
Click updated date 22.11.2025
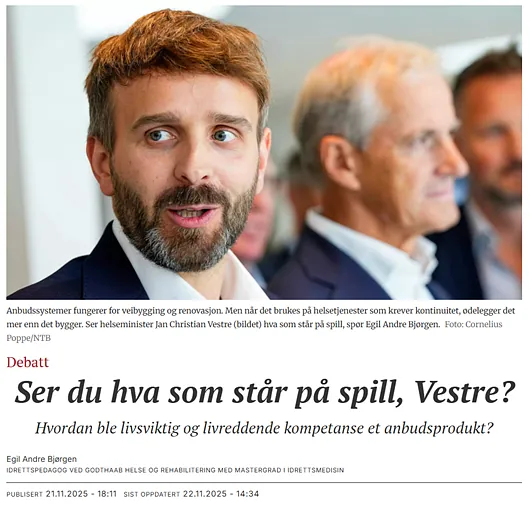pyautogui.click(x=205, y=494)
